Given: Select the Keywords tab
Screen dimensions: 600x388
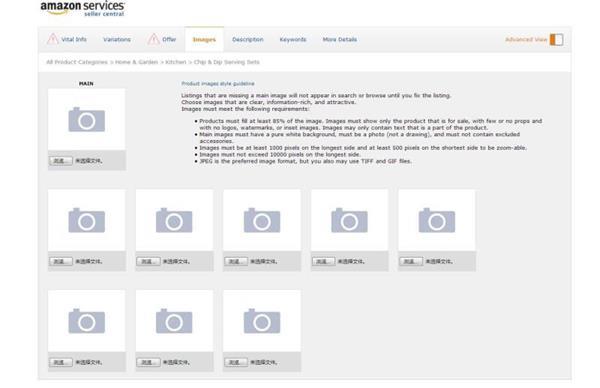Looking at the screenshot, I should [293, 39].
